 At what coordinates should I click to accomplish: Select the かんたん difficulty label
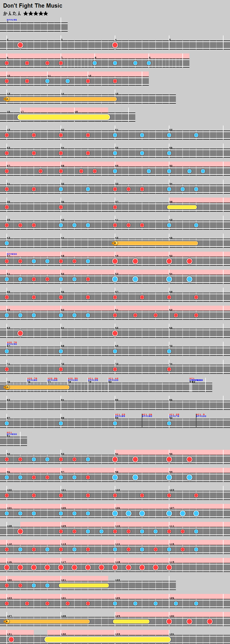pos(12,14)
